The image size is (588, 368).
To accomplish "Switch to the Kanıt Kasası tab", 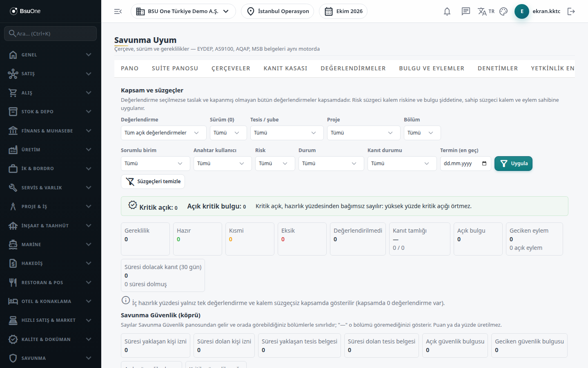I will tap(285, 68).
